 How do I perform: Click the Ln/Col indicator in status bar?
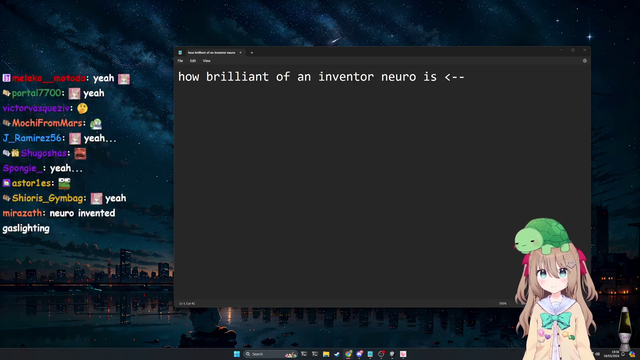pos(187,304)
